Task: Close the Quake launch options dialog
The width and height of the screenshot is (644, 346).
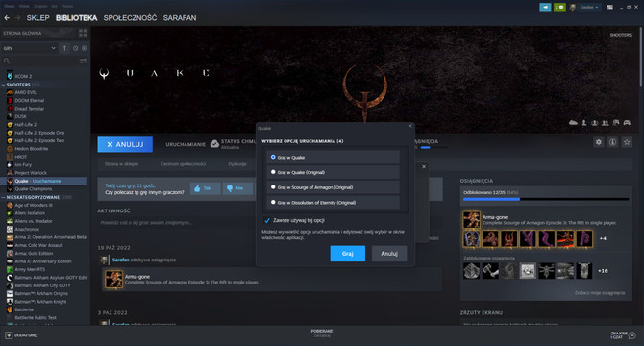Action: pos(409,126)
